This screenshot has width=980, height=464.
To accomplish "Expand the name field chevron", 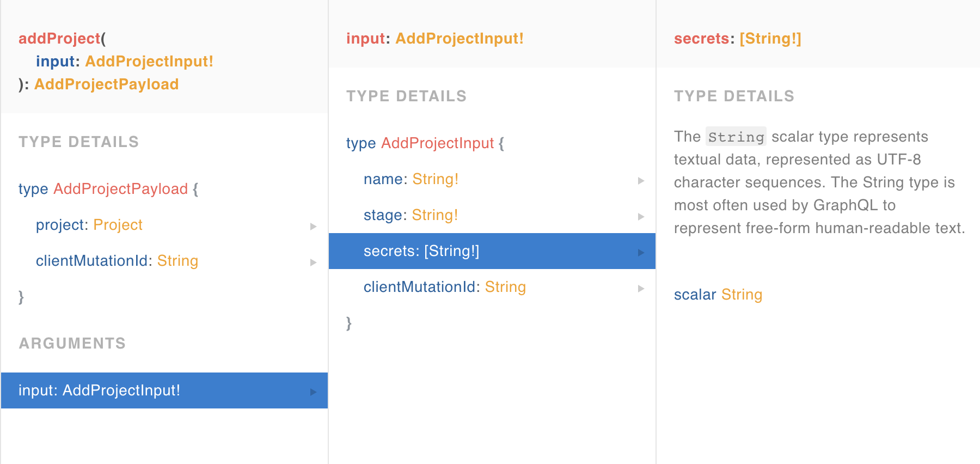I will (640, 181).
